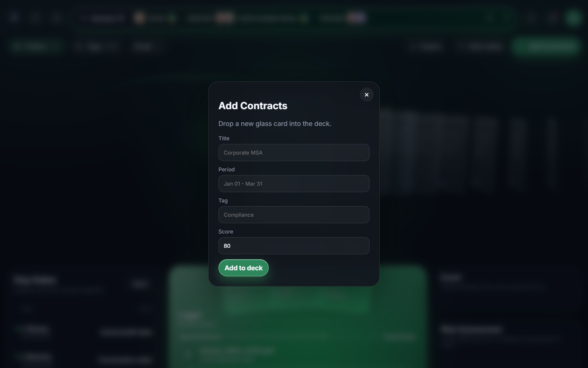Click the "Score" field label

click(x=226, y=231)
